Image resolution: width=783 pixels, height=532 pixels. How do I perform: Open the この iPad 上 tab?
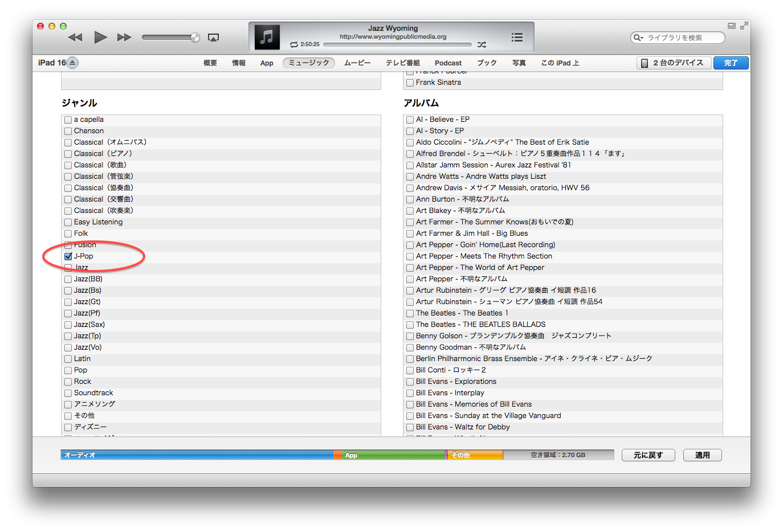click(x=560, y=63)
